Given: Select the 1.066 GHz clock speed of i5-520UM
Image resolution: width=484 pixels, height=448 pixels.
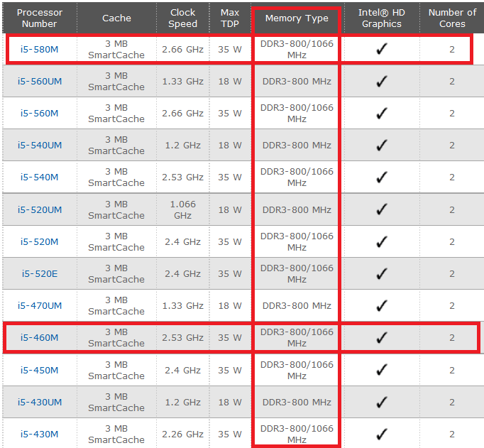Looking at the screenshot, I should click(182, 209).
